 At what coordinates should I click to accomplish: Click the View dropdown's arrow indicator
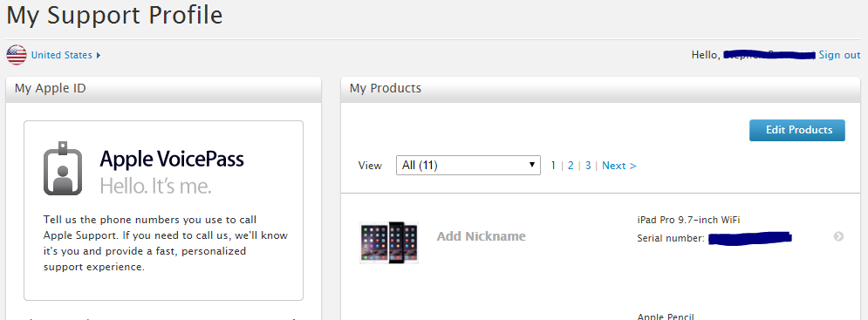pyautogui.click(x=531, y=165)
